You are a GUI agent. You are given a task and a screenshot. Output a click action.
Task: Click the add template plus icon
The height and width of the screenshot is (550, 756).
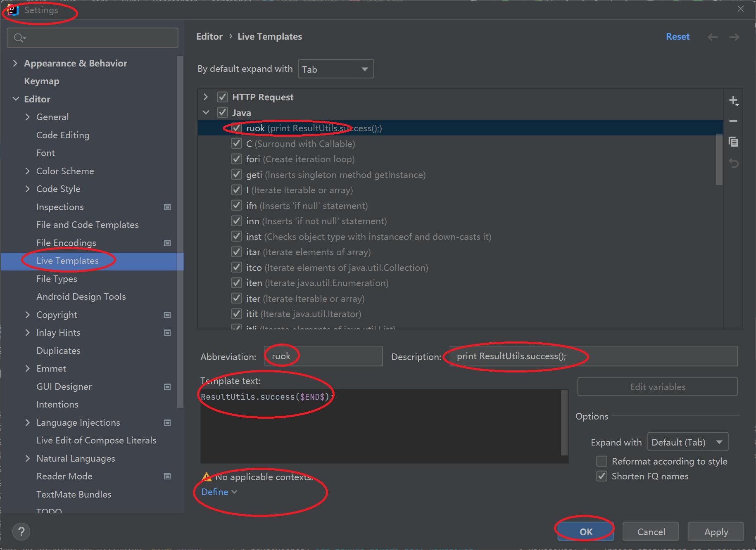point(734,101)
